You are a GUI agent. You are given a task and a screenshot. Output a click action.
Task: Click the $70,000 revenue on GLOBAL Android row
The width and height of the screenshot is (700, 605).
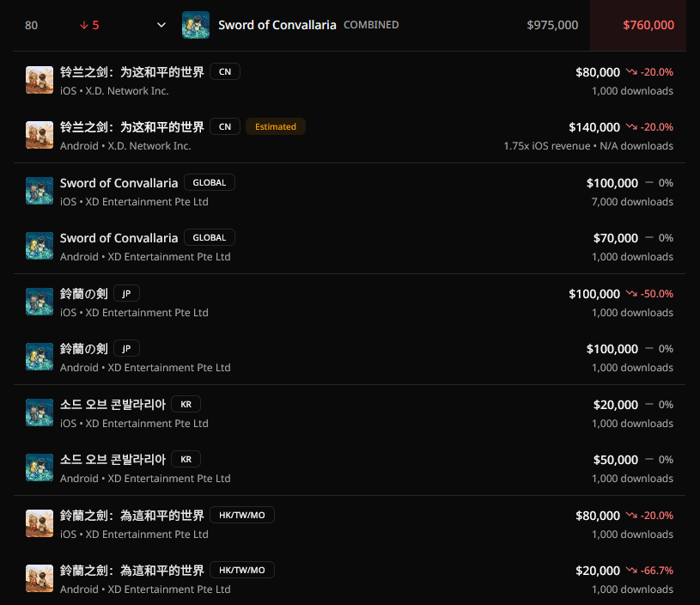(x=616, y=238)
